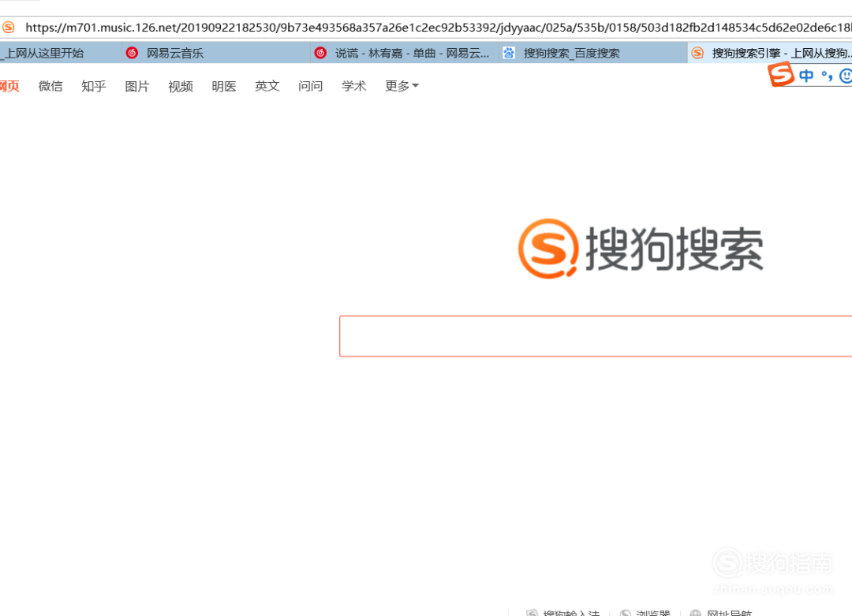Switch to 视频 video search
Viewport: 852px width, 616px height.
pyautogui.click(x=181, y=87)
